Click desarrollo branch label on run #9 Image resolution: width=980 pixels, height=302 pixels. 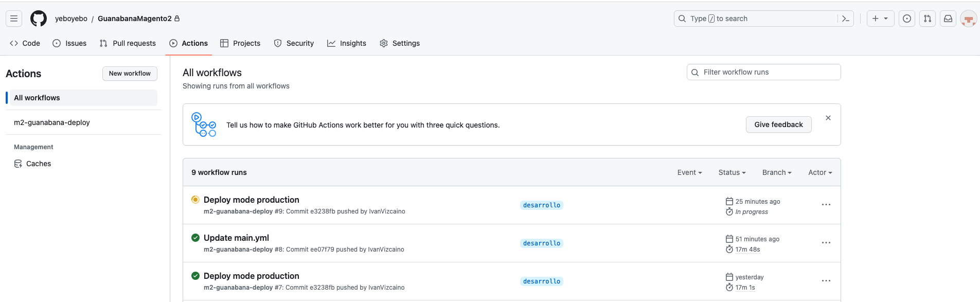pos(542,205)
